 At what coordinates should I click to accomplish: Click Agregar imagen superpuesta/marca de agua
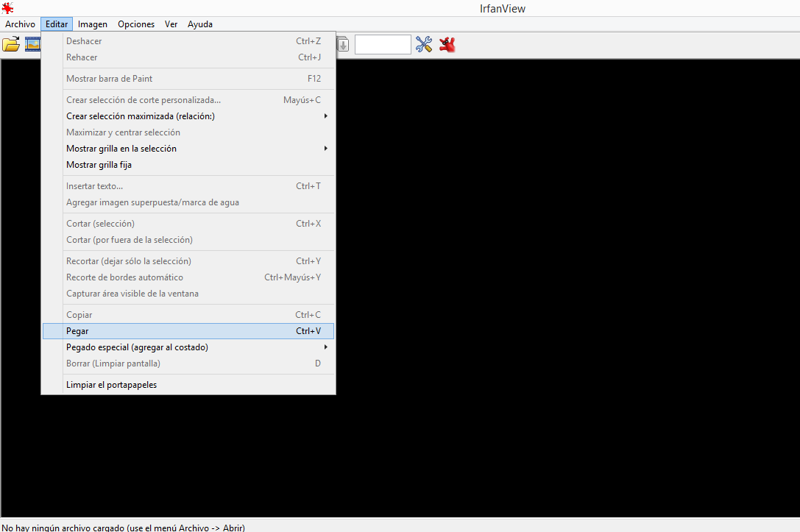pyautogui.click(x=188, y=202)
